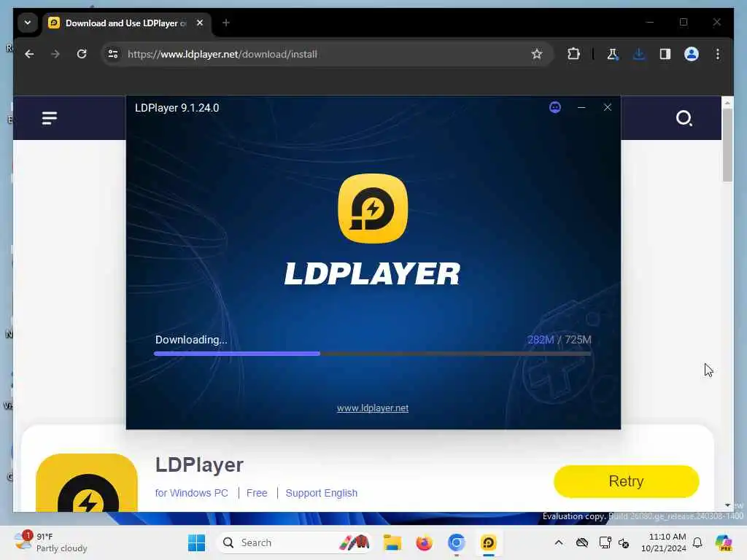747x560 pixels.
Task: Expand the tab search dropdown
Action: [28, 23]
